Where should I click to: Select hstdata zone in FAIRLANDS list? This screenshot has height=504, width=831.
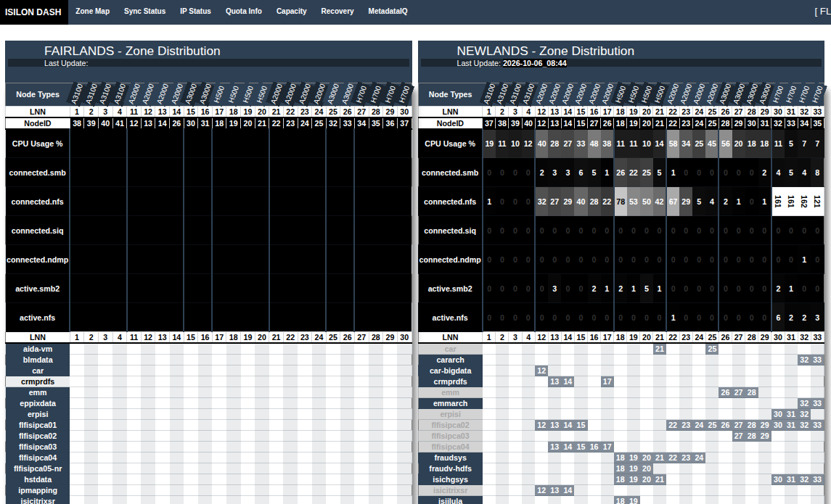(38, 479)
